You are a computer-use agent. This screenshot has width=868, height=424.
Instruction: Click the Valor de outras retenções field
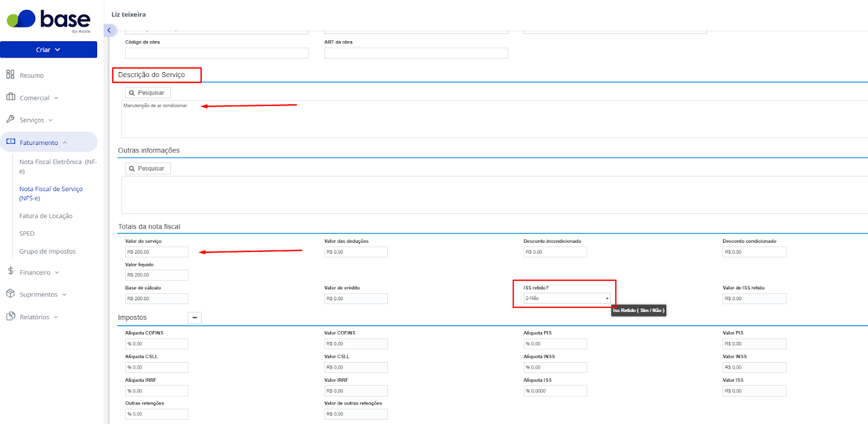tap(356, 414)
